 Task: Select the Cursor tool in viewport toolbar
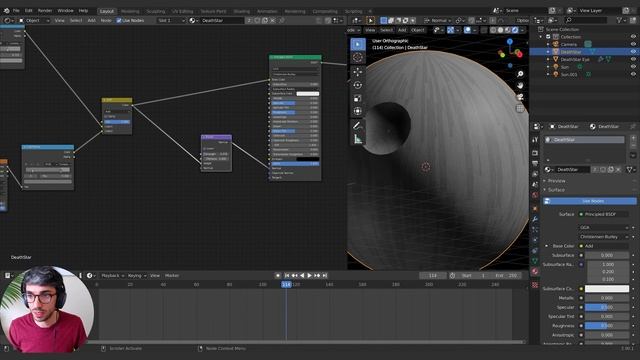click(358, 58)
